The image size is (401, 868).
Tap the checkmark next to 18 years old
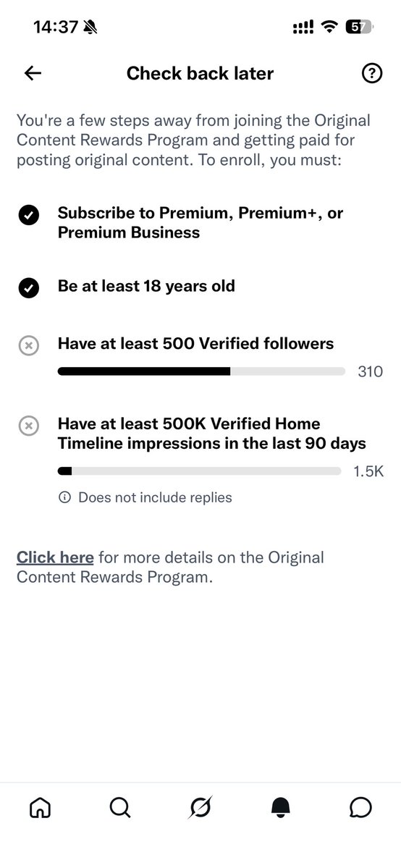click(29, 288)
